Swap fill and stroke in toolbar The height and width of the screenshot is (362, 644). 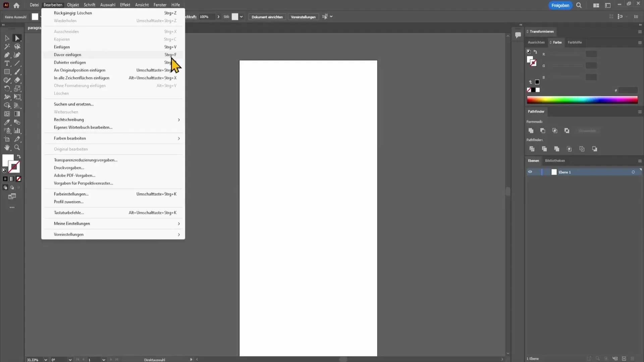[x=19, y=157]
